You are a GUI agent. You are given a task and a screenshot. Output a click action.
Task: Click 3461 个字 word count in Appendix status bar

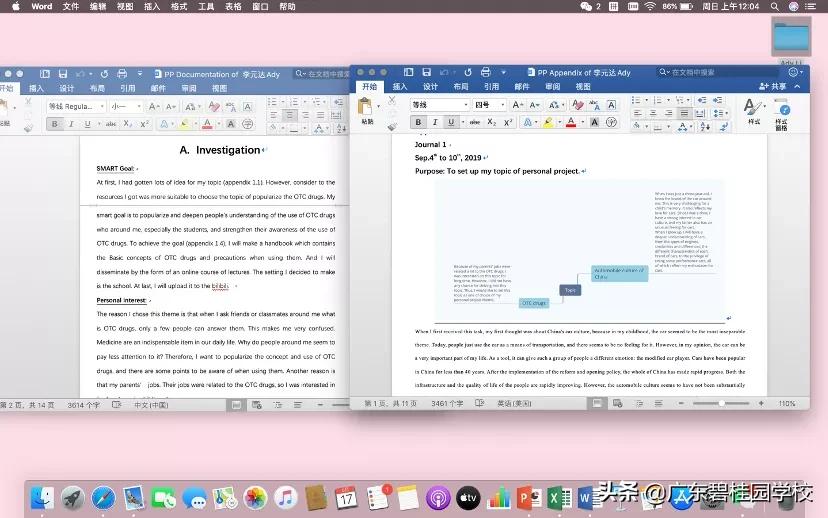click(x=447, y=403)
